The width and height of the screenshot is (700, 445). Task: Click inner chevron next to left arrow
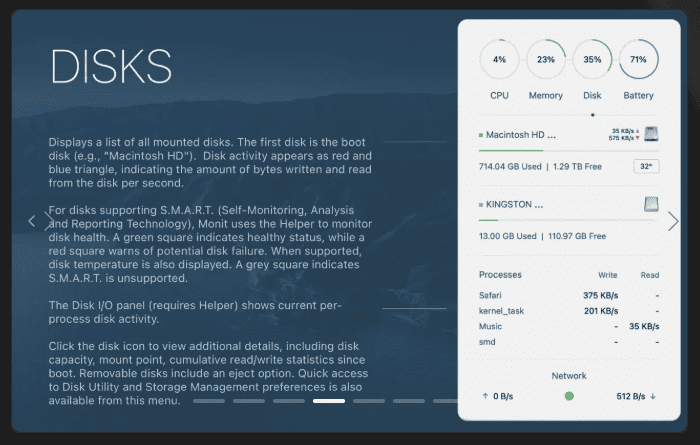(x=49, y=221)
